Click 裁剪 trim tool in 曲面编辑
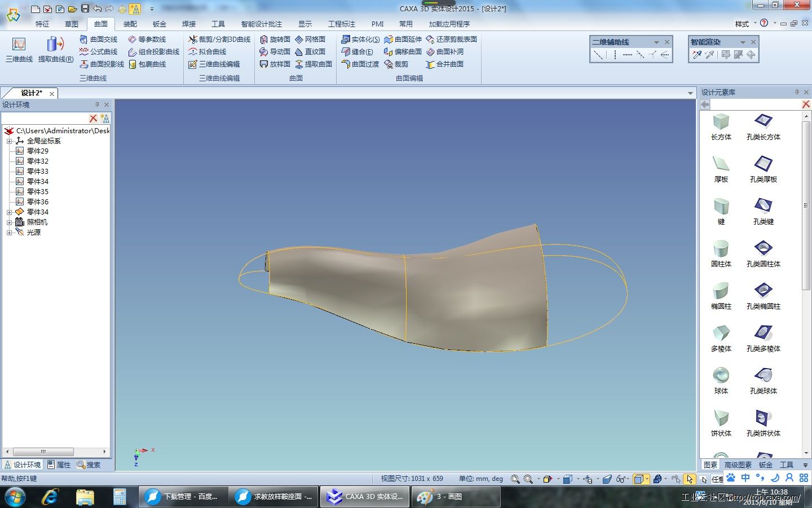812x508 pixels. [396, 64]
